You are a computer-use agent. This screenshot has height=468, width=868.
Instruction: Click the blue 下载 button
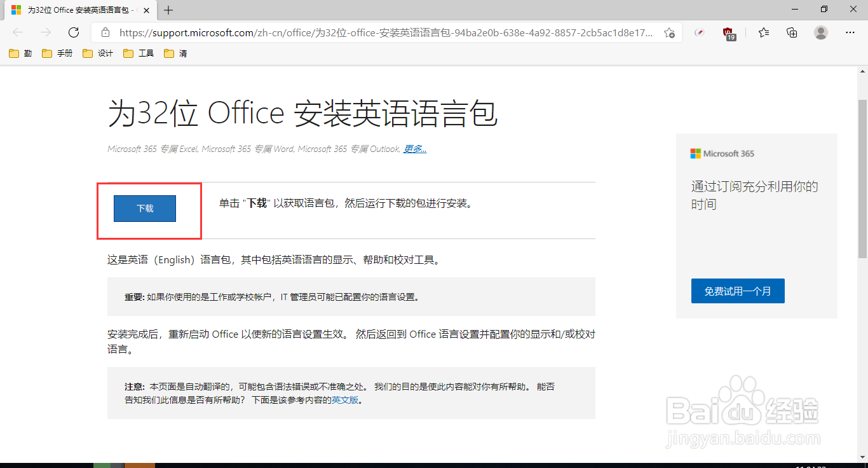pyautogui.click(x=145, y=209)
